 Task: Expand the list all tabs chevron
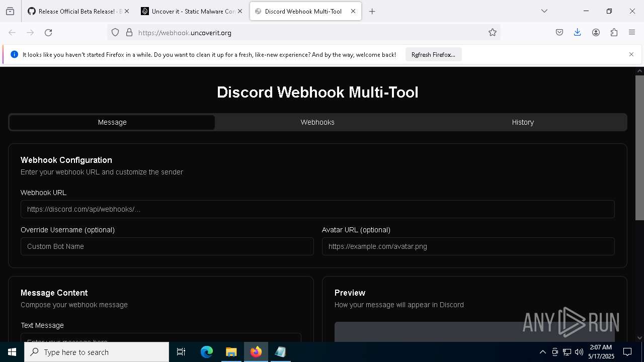pos(544,11)
